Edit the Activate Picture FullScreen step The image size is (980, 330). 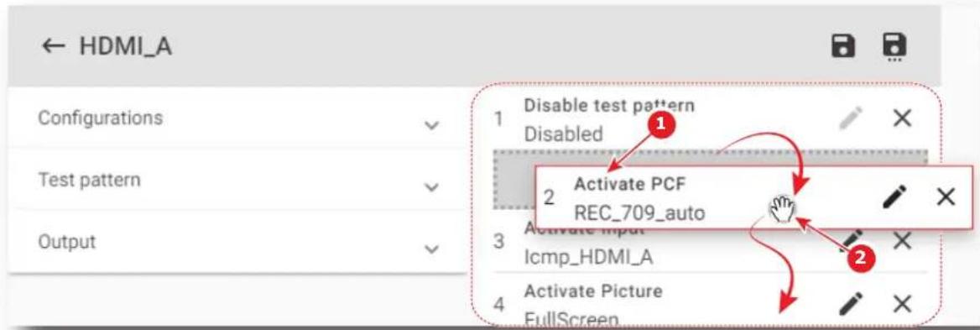(851, 303)
